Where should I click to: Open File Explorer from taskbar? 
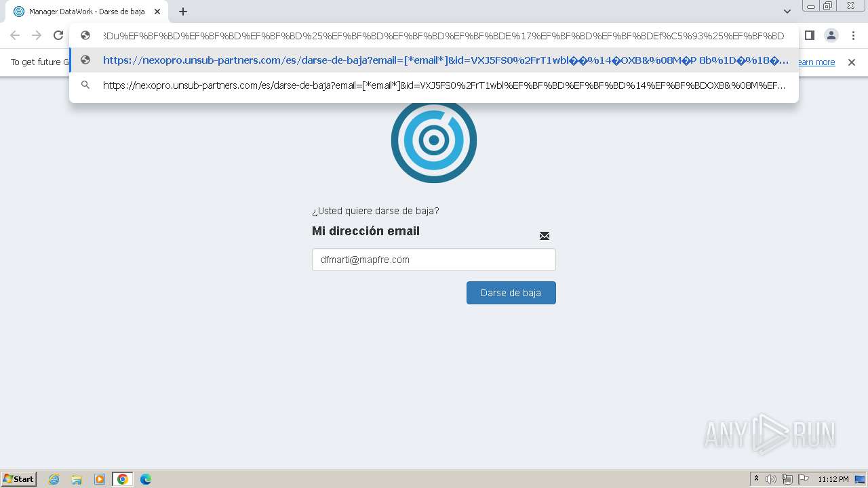77,479
